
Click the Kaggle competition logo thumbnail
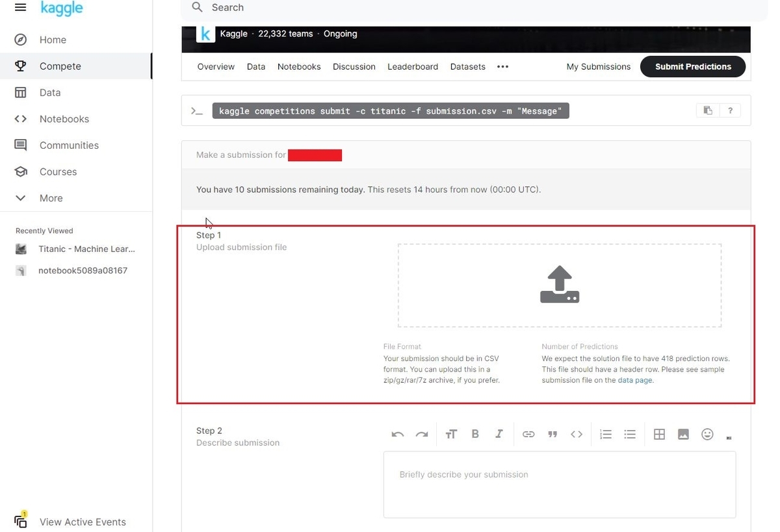[205, 34]
